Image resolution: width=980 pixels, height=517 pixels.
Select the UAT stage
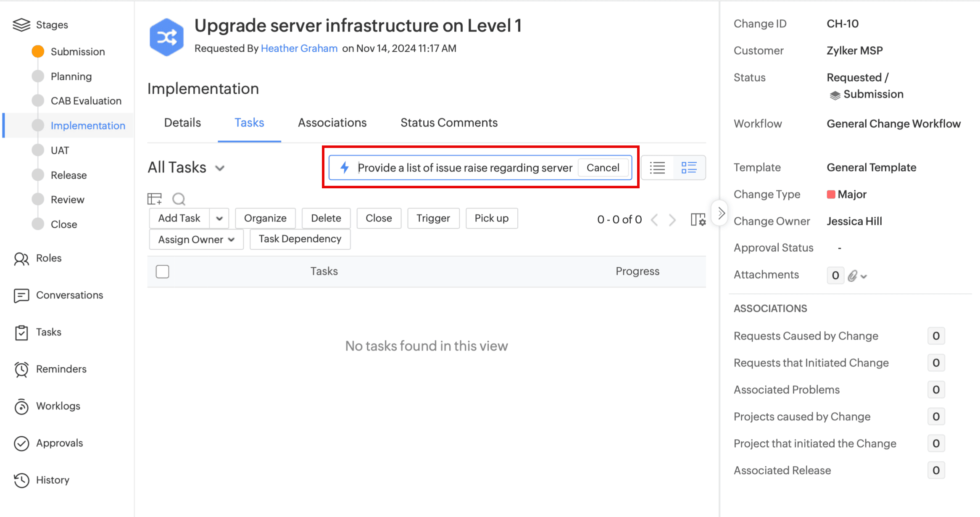[x=60, y=150]
